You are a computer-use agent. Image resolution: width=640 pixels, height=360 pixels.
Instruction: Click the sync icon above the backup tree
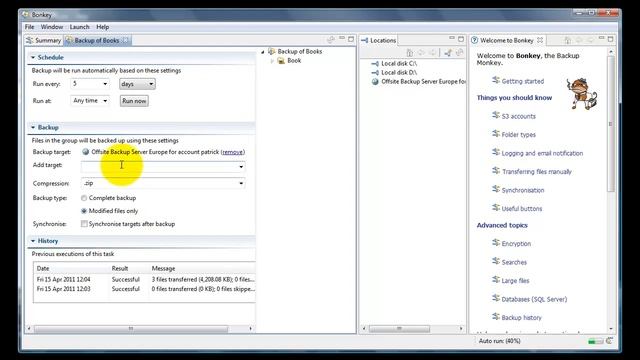point(331,40)
